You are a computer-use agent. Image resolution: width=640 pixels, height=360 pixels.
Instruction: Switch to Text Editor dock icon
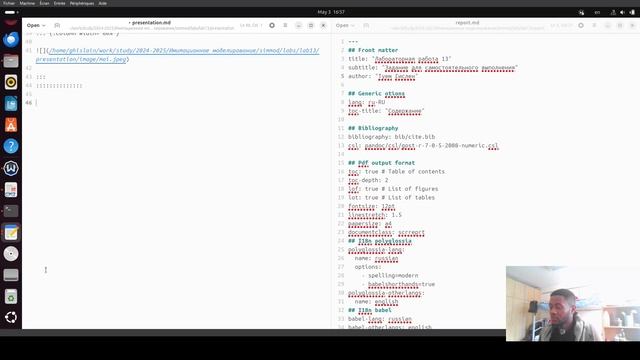[x=11, y=233]
